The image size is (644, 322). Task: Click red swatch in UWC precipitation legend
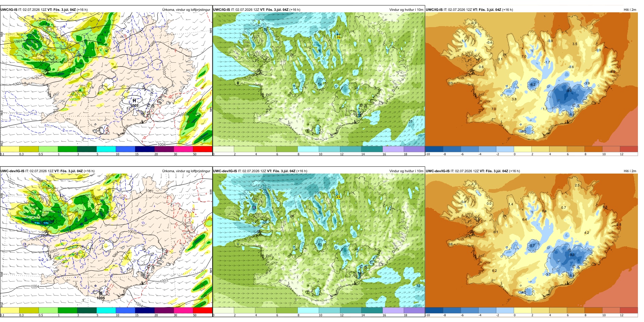coord(203,149)
